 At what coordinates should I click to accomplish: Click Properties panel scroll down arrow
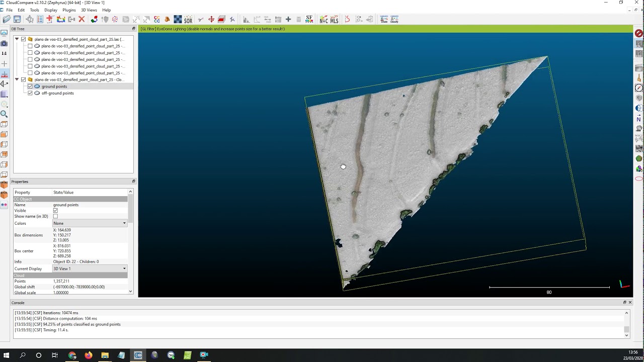tap(130, 291)
